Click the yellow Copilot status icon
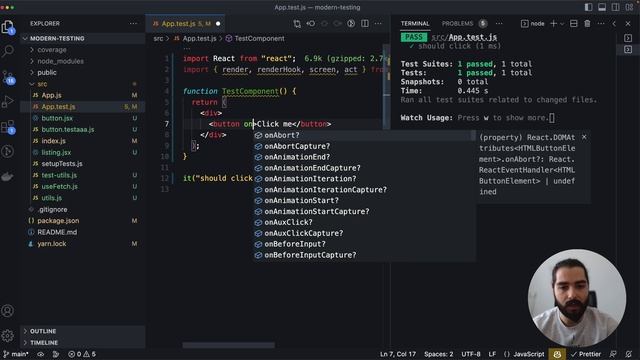640x360 pixels. (557, 354)
